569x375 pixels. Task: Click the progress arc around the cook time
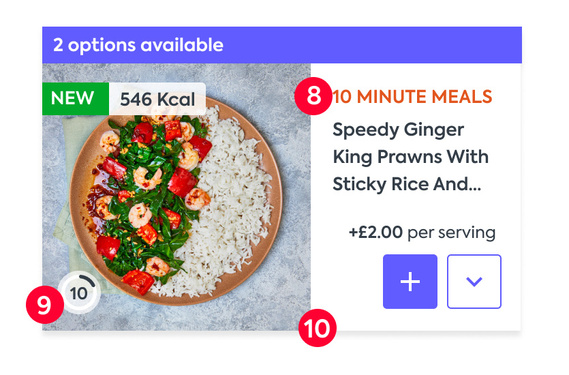(x=89, y=280)
